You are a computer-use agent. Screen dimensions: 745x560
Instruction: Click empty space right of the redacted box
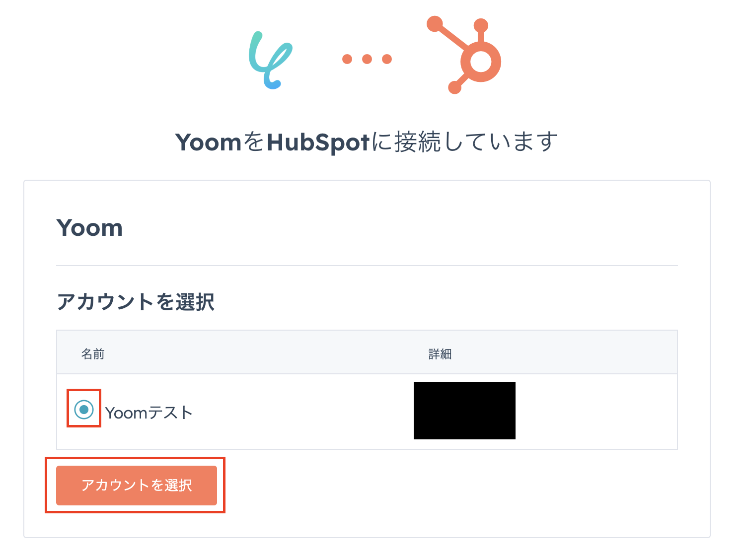coord(596,412)
